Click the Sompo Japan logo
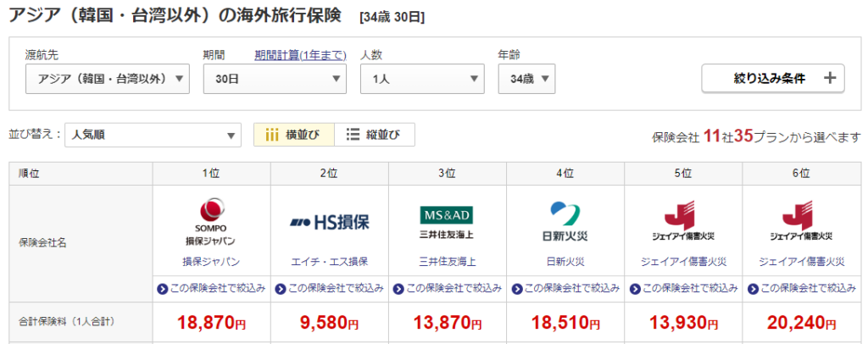Screen dimensions: 868x344 click(x=211, y=221)
